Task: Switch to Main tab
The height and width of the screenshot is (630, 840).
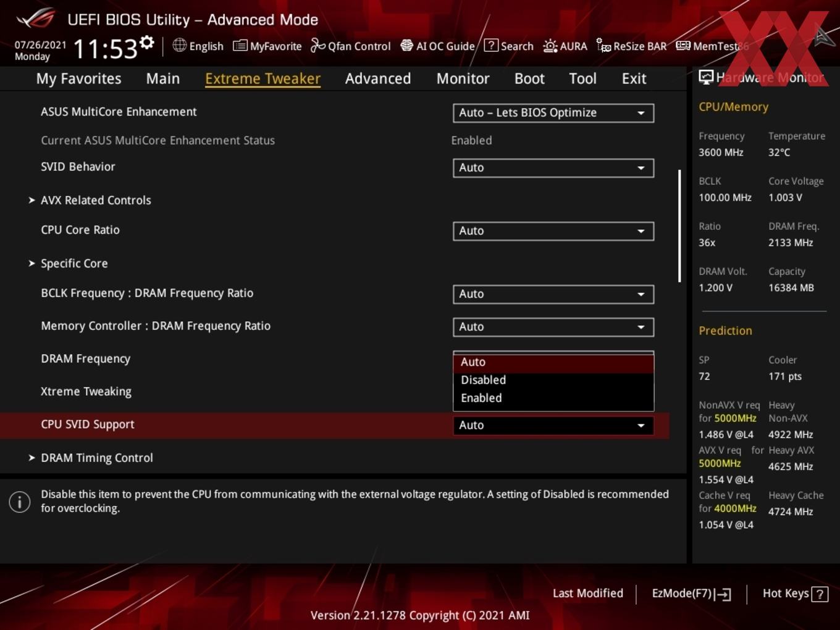Action: point(163,78)
